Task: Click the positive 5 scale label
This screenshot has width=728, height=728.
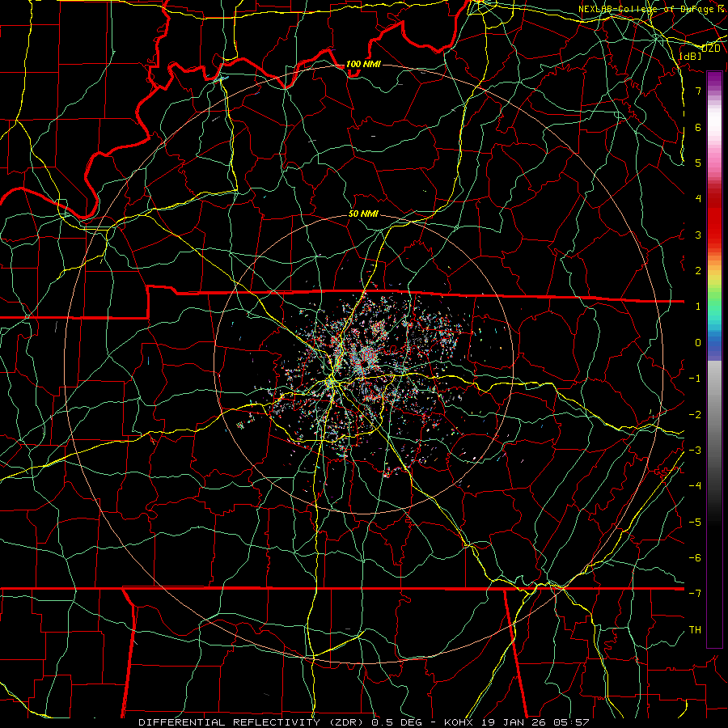Action: coord(698,163)
